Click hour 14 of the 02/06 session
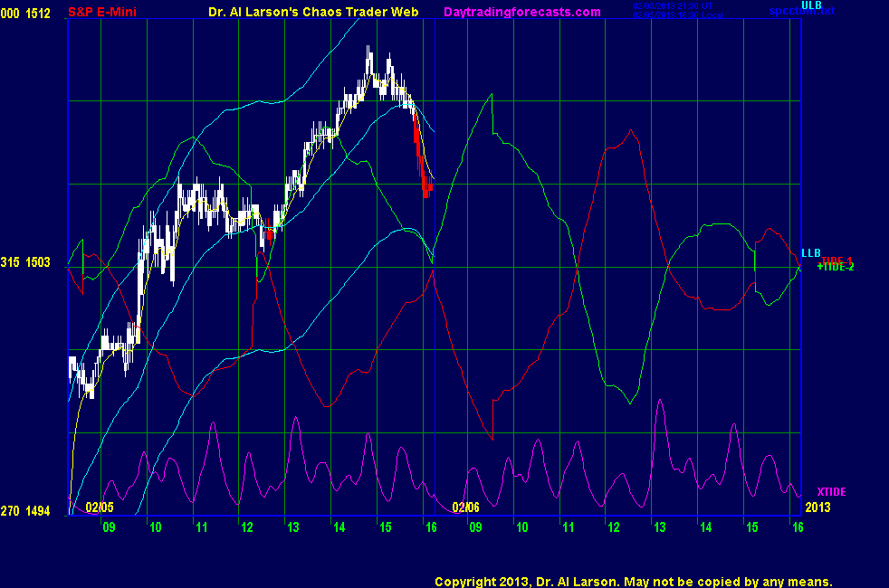 (x=706, y=527)
